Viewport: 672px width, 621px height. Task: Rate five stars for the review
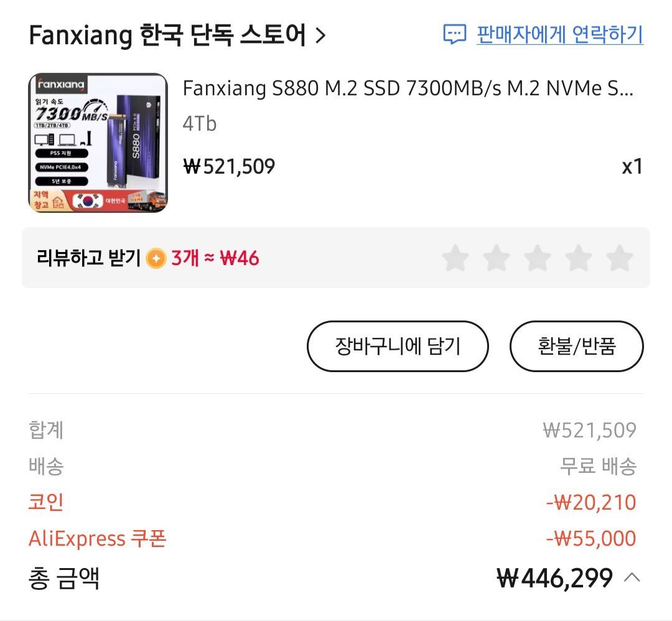pos(620,258)
